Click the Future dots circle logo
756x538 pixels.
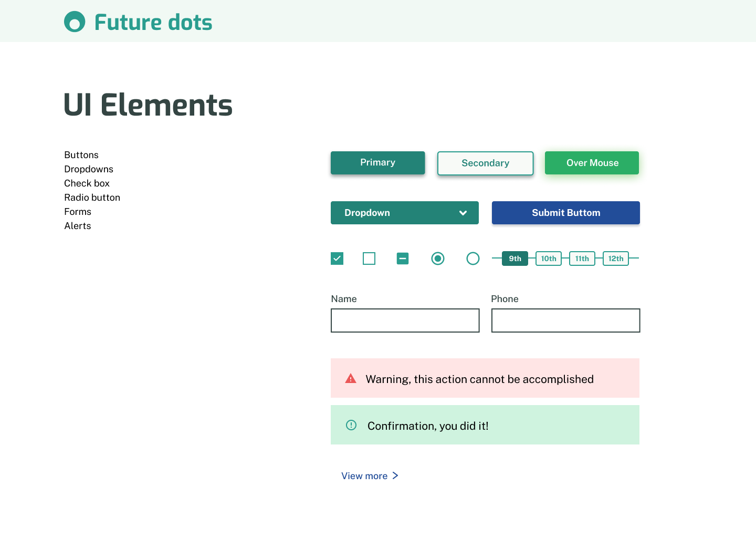[75, 22]
